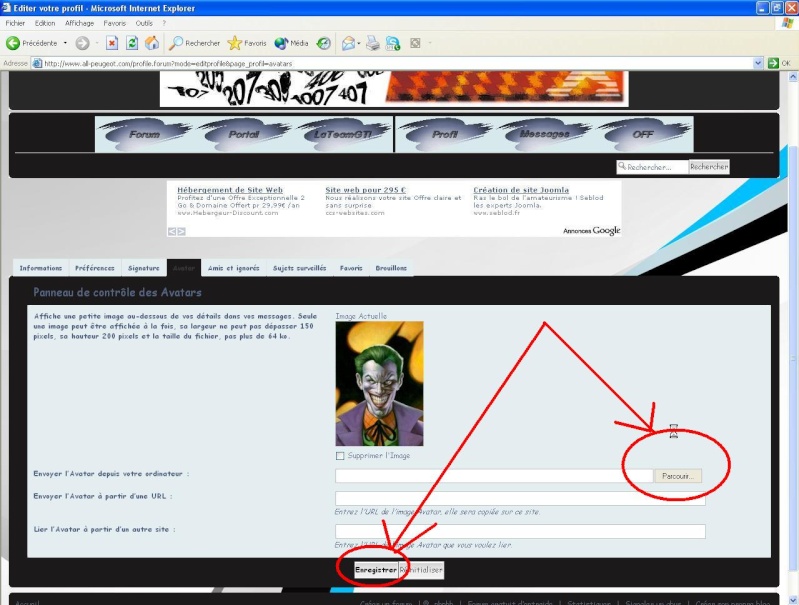Open the Favoris star toolbar button
The height and width of the screenshot is (605, 799).
pyautogui.click(x=247, y=43)
